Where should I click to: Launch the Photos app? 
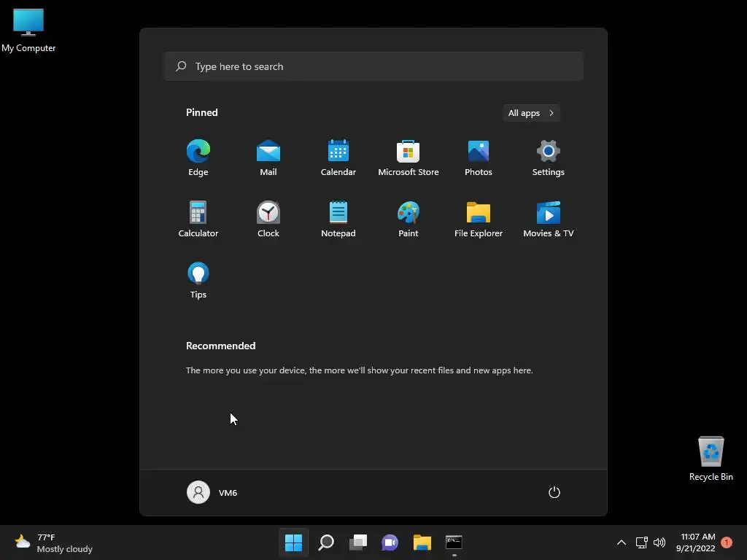point(479,158)
